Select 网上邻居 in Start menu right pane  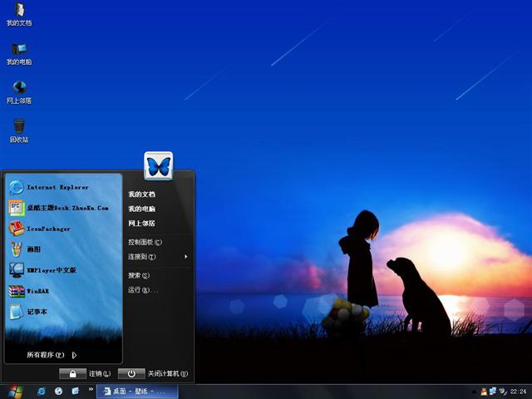pyautogui.click(x=142, y=224)
